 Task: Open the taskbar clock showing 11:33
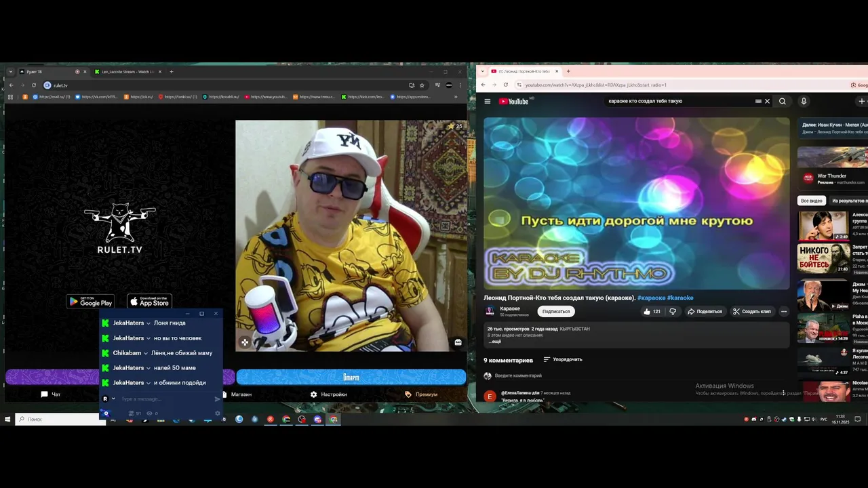[x=841, y=419]
